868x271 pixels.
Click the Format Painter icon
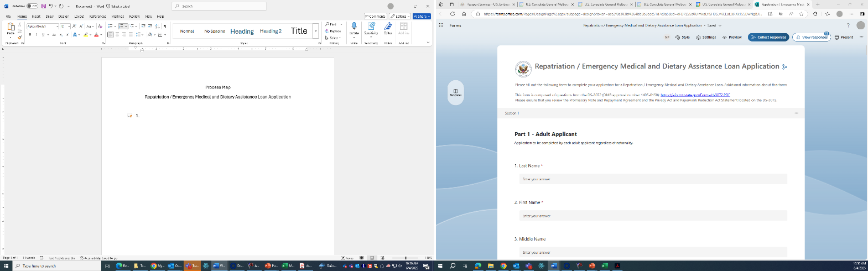20,38
